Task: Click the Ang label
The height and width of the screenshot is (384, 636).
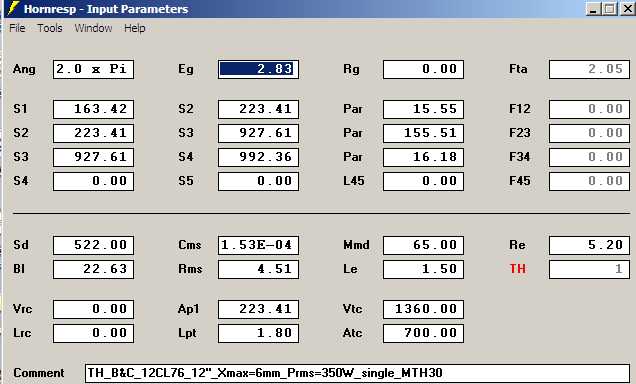Action: click(24, 69)
